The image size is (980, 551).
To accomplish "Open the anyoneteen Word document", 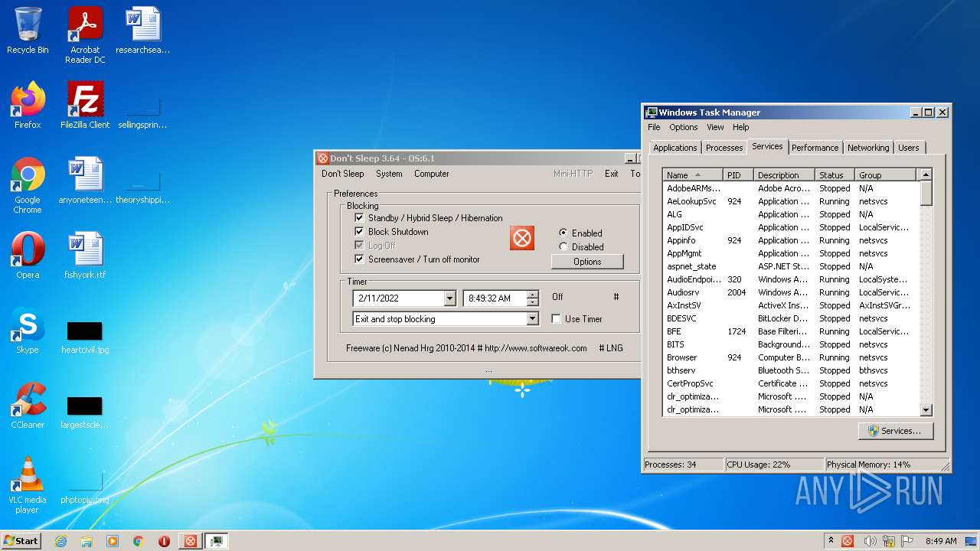I will (85, 181).
